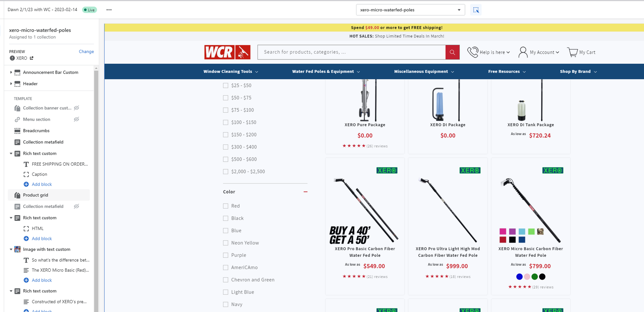Check the $100 - $150 price filter
644x312 pixels.
click(226, 122)
